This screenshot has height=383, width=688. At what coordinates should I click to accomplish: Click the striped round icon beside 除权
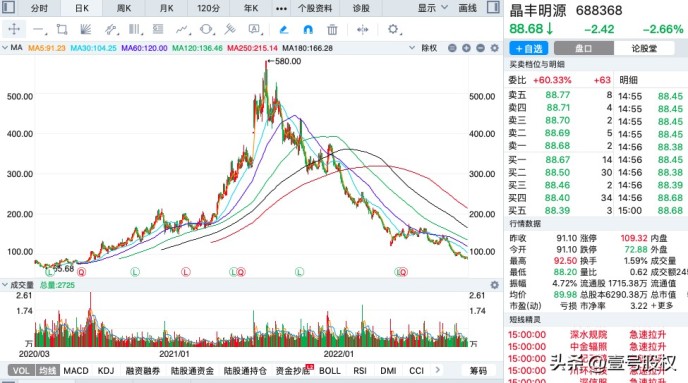pyautogui.click(x=452, y=48)
